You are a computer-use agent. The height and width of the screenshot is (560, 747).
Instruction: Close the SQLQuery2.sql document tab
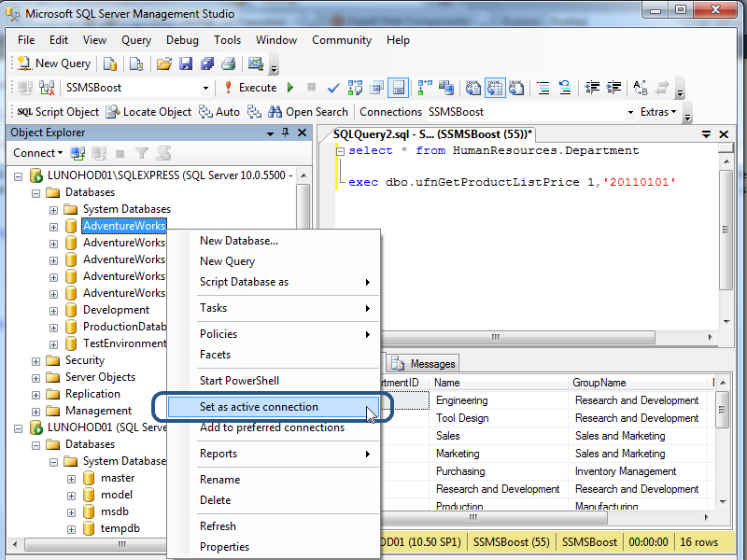(x=724, y=134)
